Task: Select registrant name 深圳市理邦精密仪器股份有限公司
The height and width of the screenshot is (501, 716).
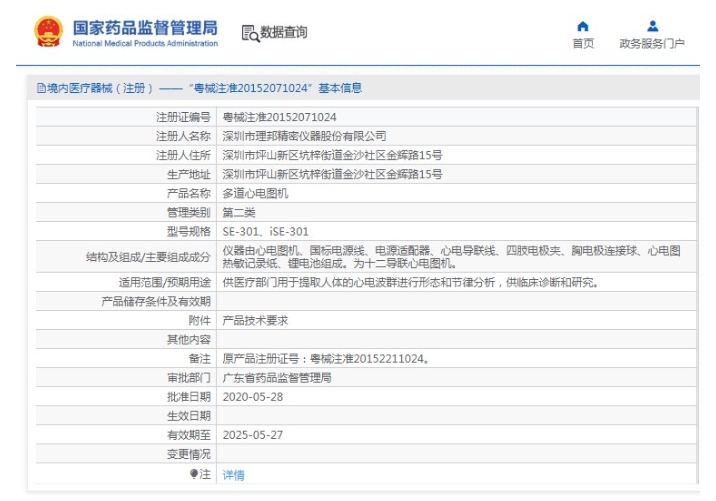Action: (x=304, y=136)
